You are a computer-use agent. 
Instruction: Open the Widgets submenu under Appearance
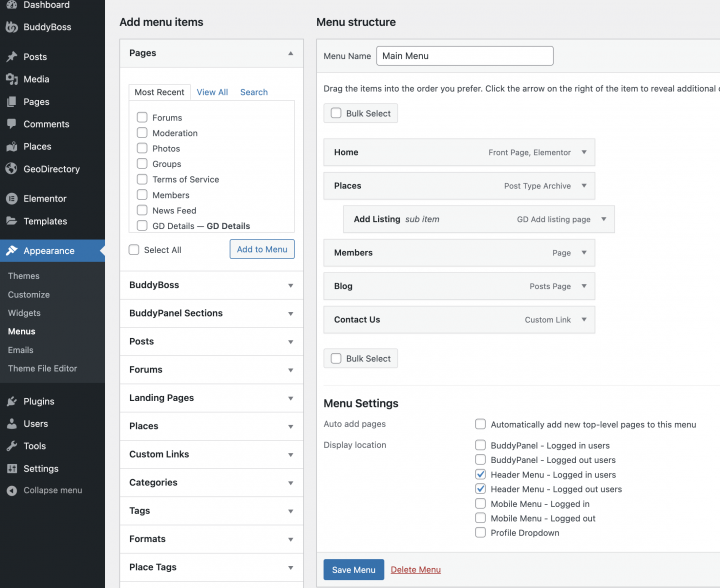25,313
